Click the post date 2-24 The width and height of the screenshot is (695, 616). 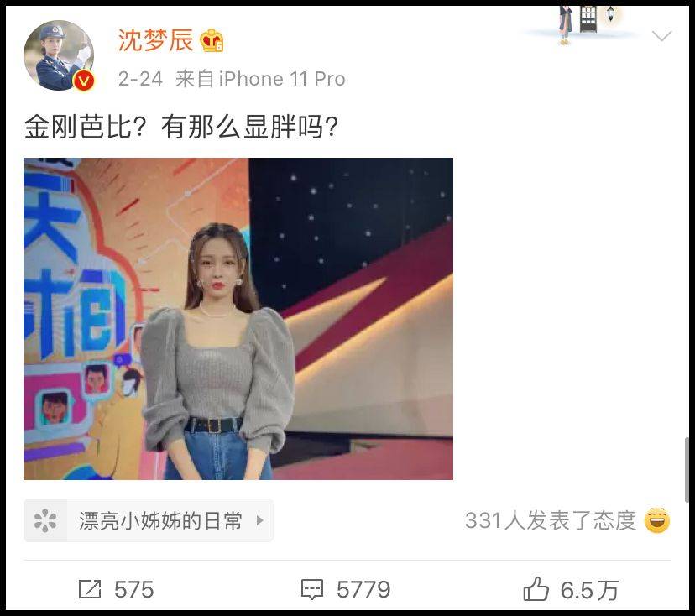tap(140, 80)
